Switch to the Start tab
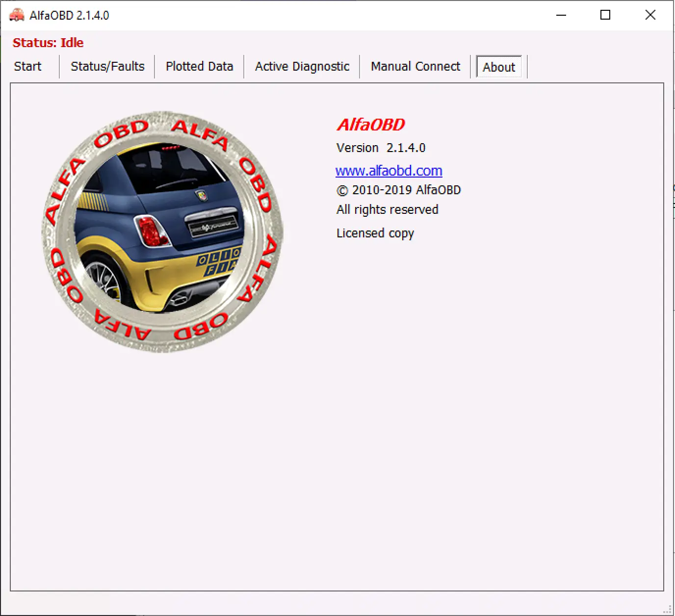The height and width of the screenshot is (616, 675). tap(28, 67)
